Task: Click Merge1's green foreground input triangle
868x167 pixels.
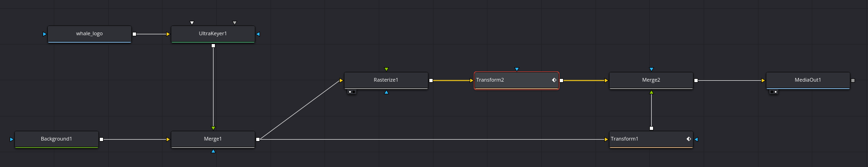Action: click(x=213, y=128)
